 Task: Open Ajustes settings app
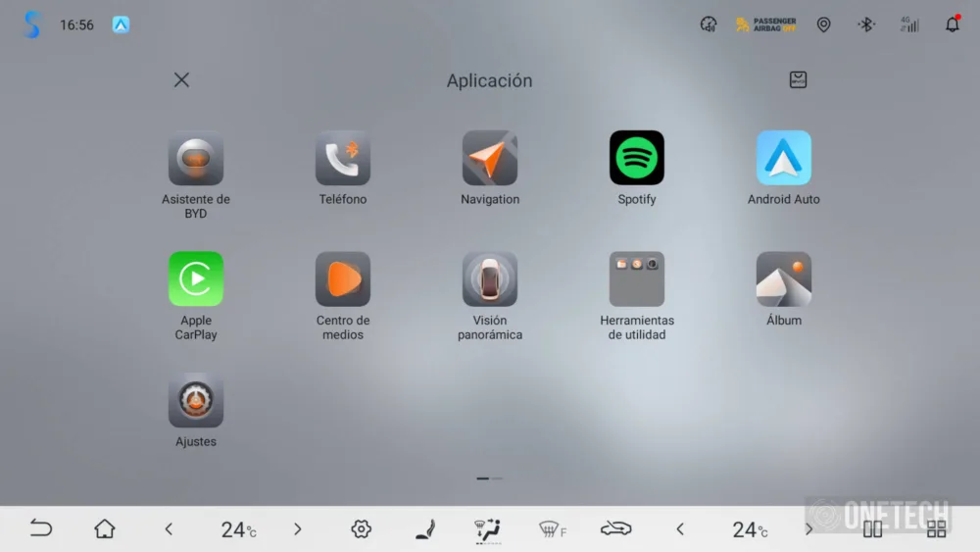196,400
